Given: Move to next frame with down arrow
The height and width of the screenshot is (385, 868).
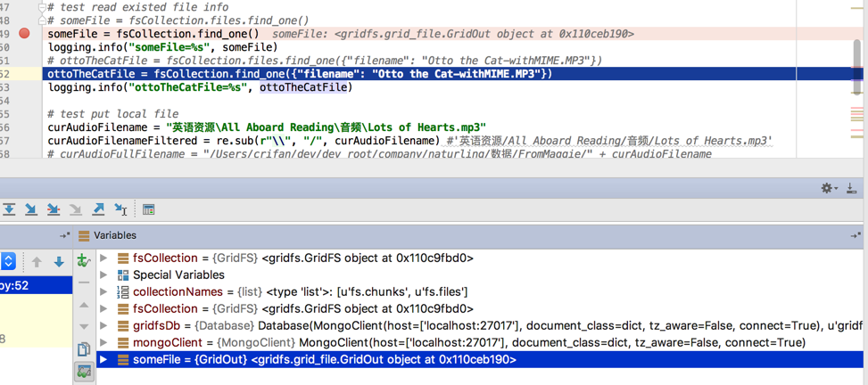Looking at the screenshot, I should [59, 262].
